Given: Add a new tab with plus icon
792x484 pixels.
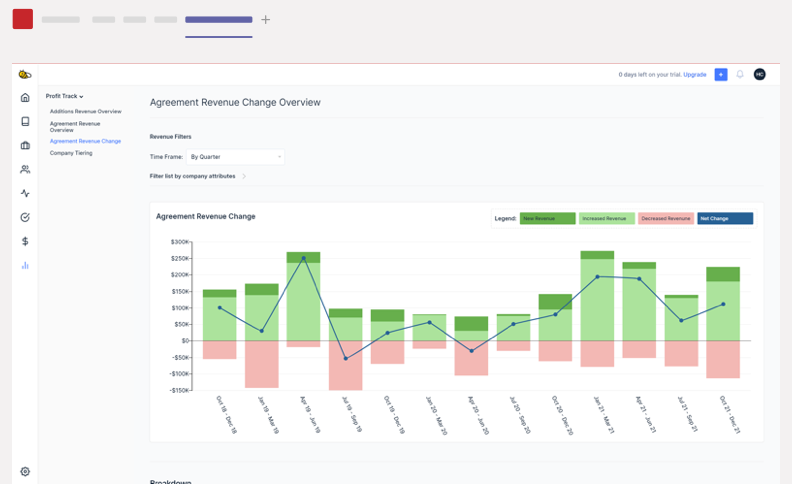Looking at the screenshot, I should click(x=266, y=20).
